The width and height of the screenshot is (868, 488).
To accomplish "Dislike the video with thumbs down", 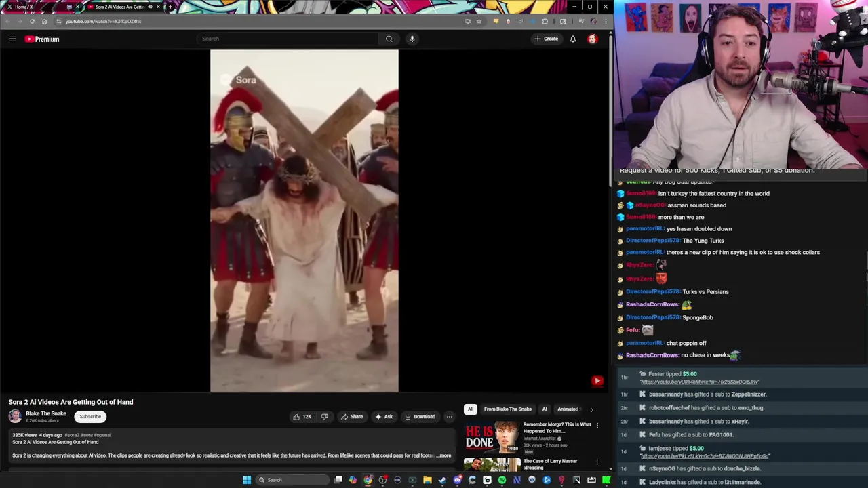I will click(x=324, y=417).
